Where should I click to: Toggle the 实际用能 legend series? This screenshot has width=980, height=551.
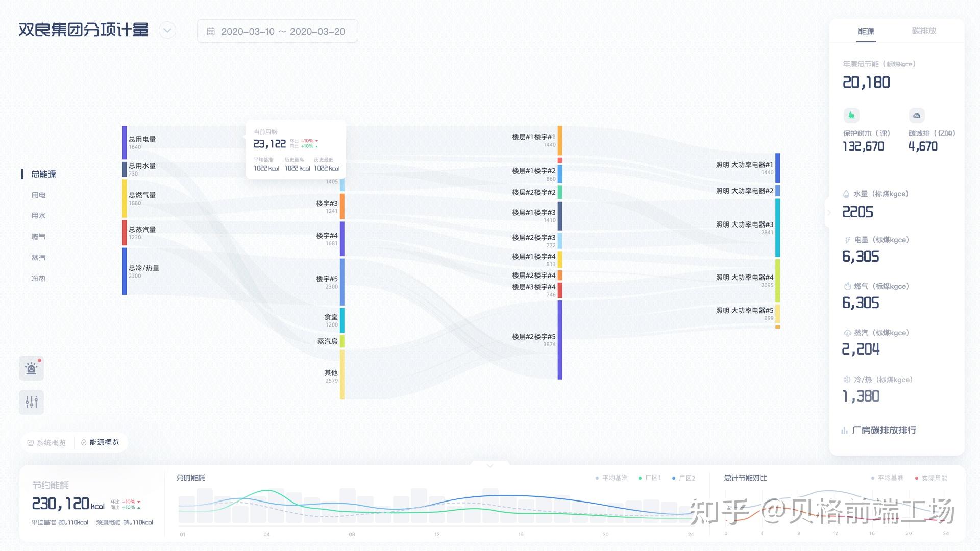coord(931,478)
